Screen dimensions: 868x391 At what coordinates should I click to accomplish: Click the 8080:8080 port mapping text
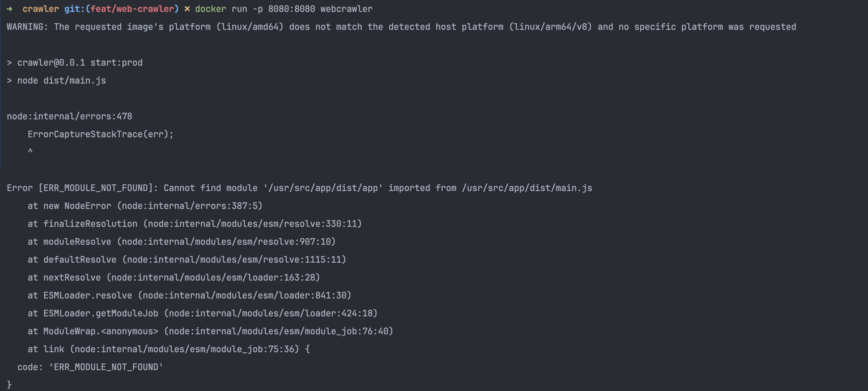[292, 9]
